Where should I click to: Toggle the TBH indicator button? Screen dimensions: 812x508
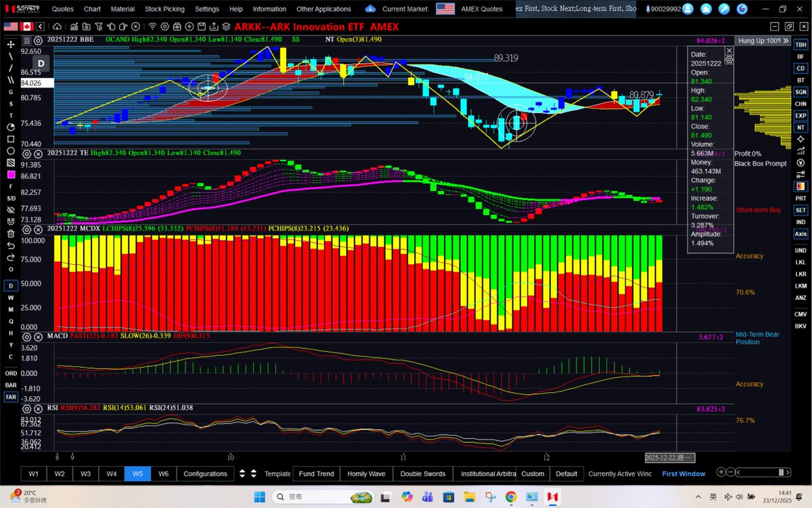click(800, 45)
